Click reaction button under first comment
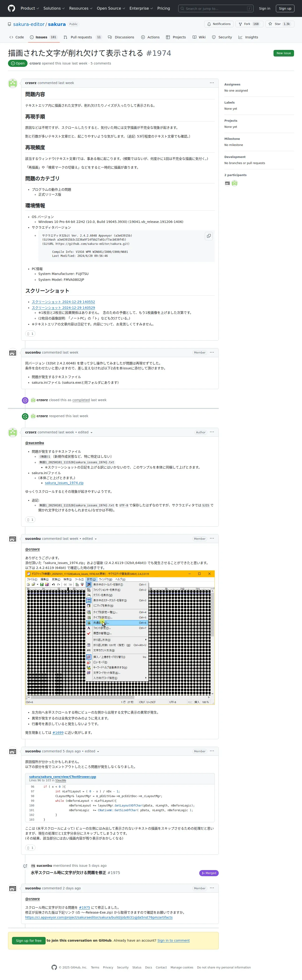 point(30,334)
